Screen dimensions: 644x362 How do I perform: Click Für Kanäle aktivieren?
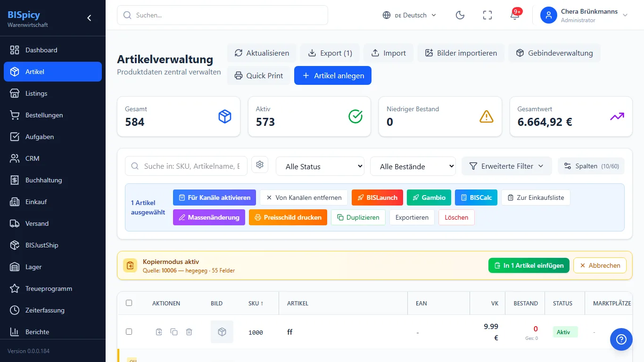tap(215, 197)
